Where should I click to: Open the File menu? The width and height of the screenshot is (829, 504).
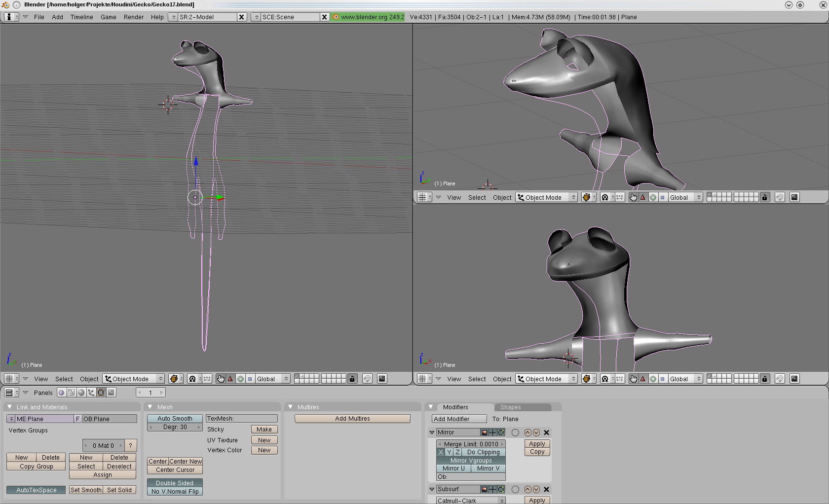[39, 17]
